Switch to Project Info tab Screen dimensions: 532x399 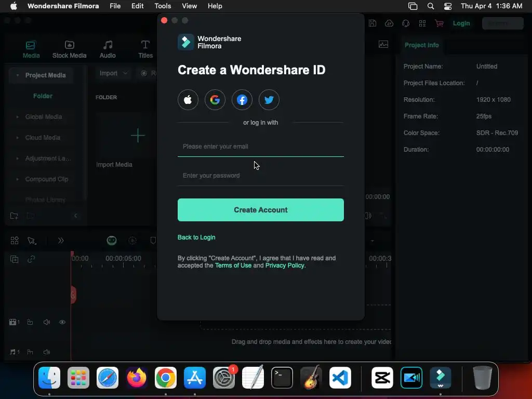421,45
